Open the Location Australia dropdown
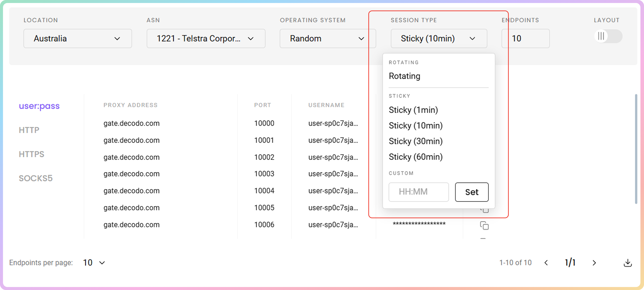Screen dimensions: 644x290 (78, 38)
